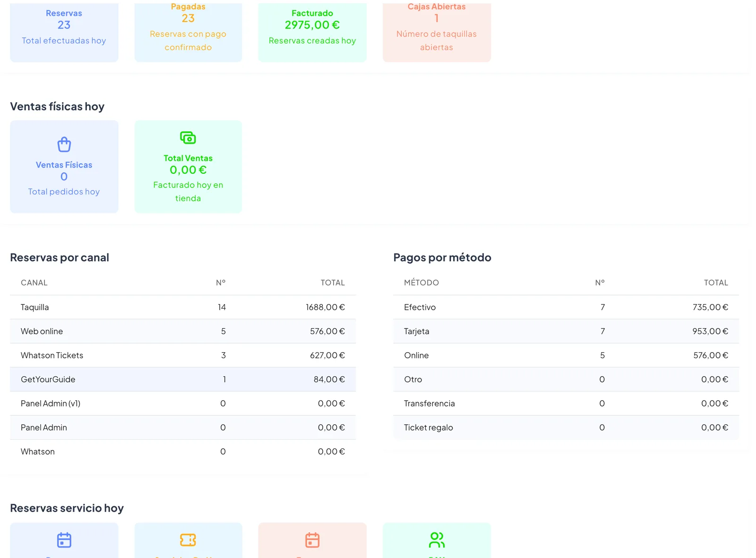
Task: Click the Pagos por método heading
Action: point(442,258)
